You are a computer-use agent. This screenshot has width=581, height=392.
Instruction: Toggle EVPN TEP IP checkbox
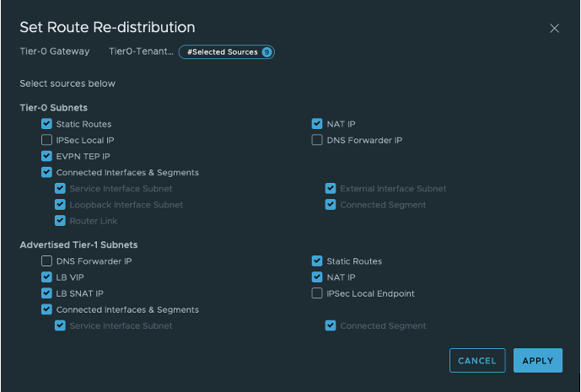point(47,156)
